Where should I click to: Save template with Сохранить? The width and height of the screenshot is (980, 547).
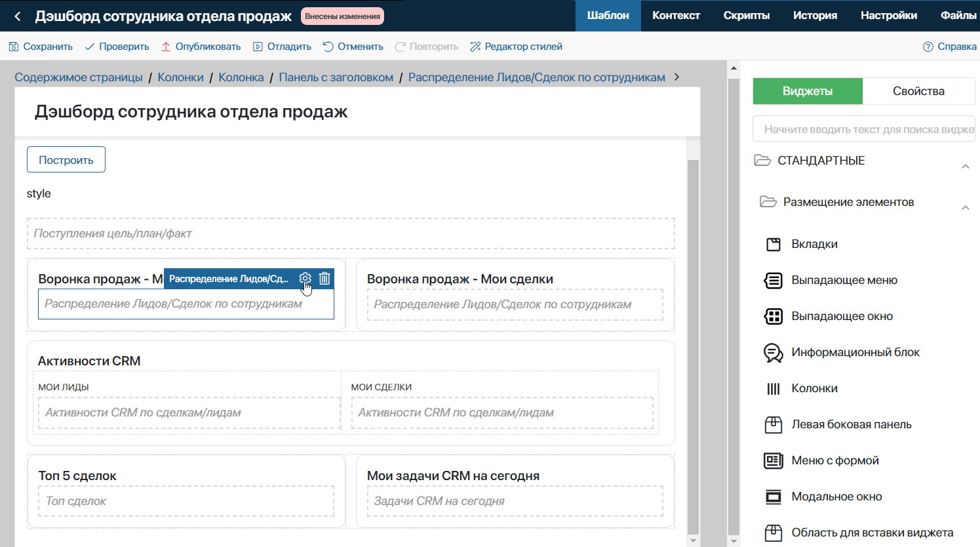41,47
